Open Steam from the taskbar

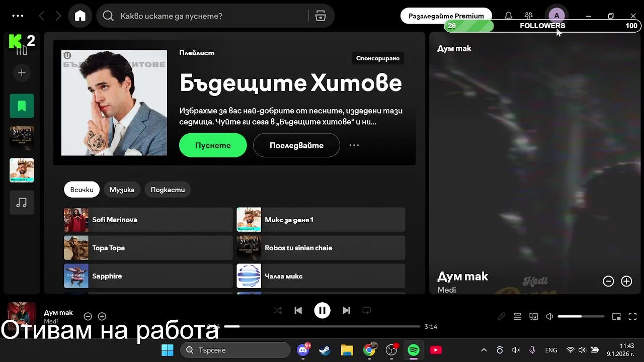(x=325, y=350)
